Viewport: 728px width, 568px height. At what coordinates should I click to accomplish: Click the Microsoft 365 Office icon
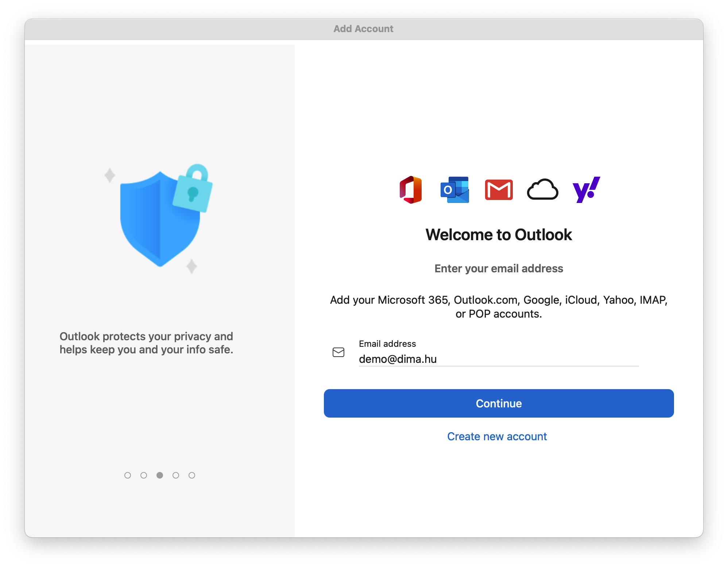[x=411, y=190]
